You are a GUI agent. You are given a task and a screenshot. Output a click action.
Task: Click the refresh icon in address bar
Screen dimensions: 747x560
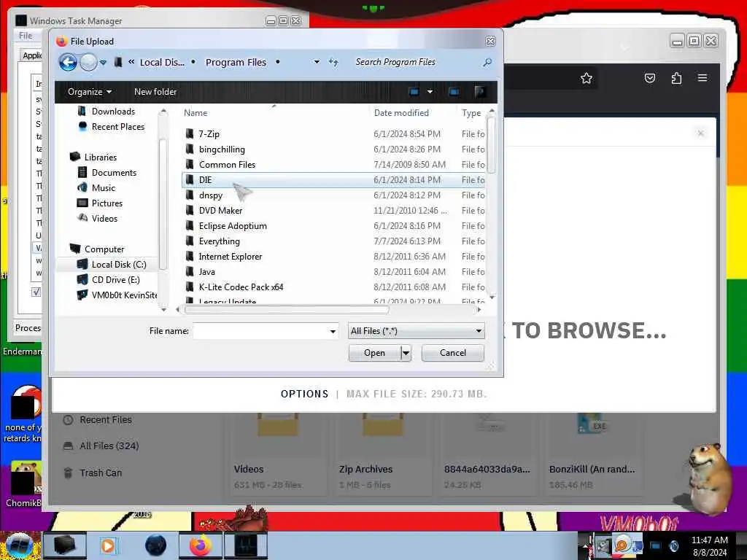[x=333, y=62]
